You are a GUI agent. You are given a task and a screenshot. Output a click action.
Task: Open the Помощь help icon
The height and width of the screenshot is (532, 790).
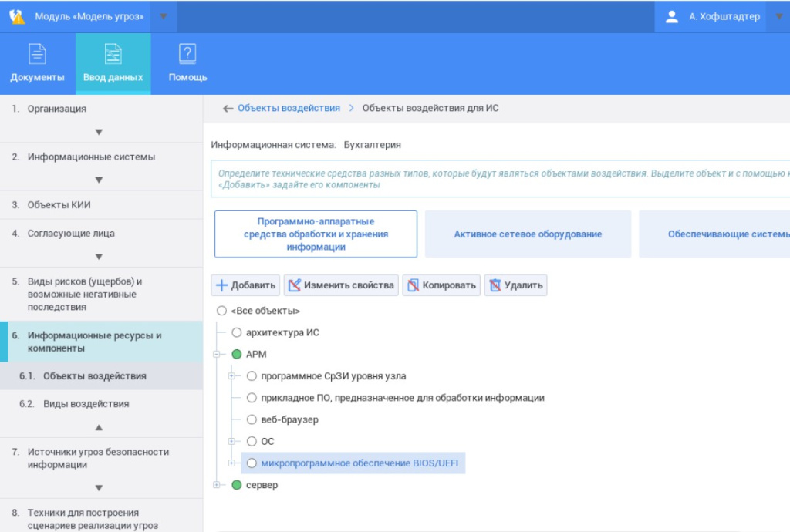(187, 53)
